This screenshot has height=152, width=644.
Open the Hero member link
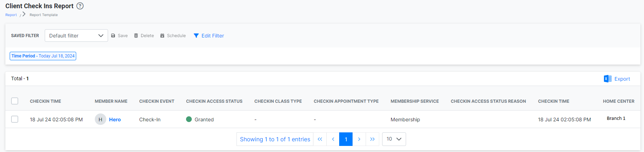(115, 120)
